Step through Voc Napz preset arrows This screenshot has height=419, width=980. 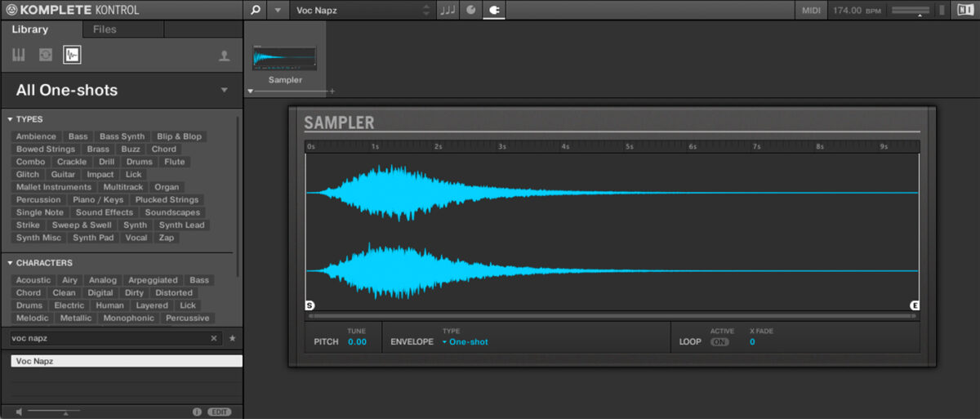[425, 10]
